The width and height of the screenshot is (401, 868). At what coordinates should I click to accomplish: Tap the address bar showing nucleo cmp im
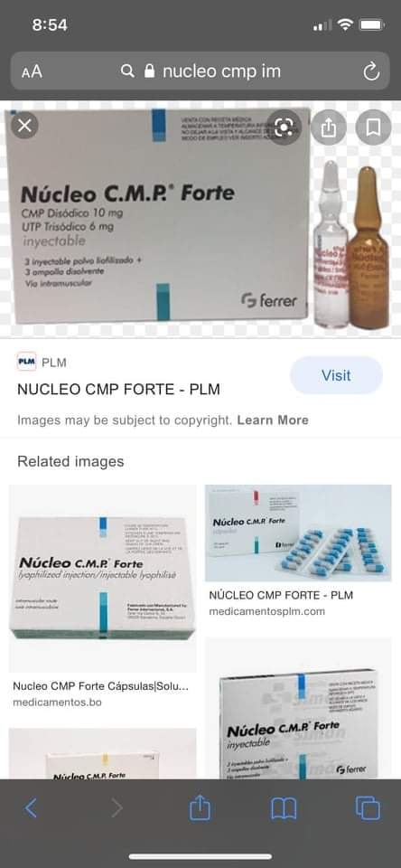(x=200, y=71)
